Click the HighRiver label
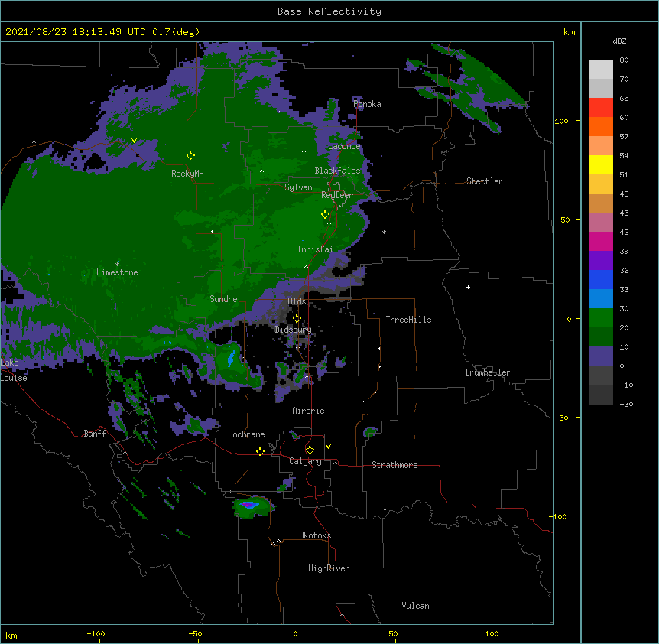659x644 pixels. point(329,568)
